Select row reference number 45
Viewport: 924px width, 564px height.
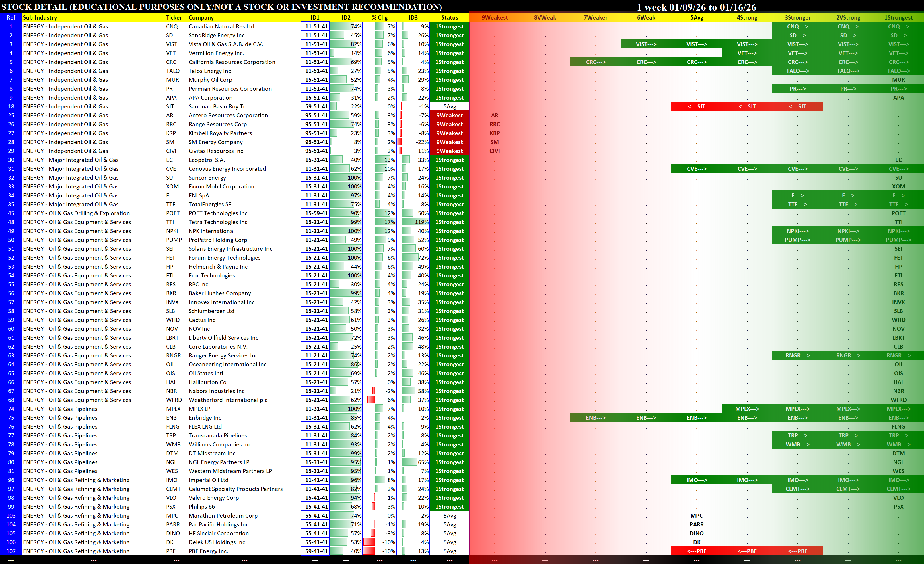11,213
